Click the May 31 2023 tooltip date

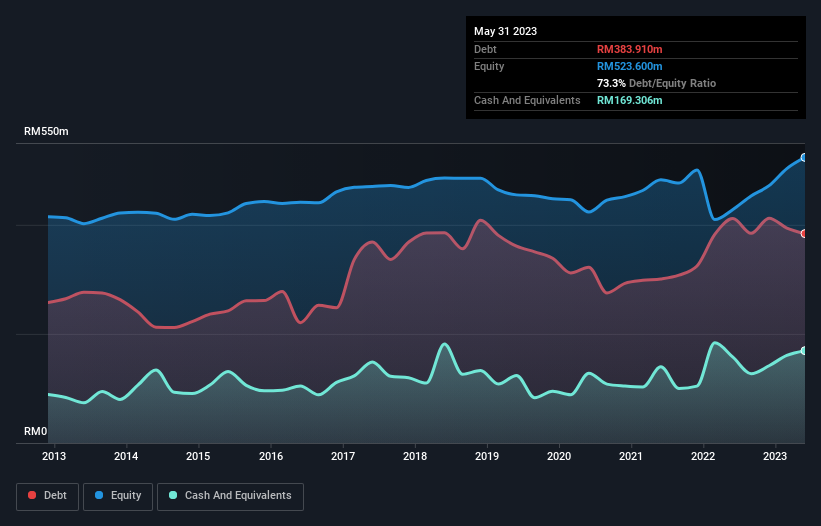(505, 31)
